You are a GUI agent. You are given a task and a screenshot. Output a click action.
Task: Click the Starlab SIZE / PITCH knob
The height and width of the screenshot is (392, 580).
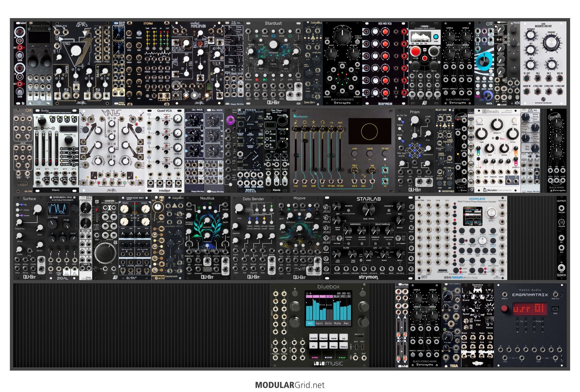(x=368, y=209)
